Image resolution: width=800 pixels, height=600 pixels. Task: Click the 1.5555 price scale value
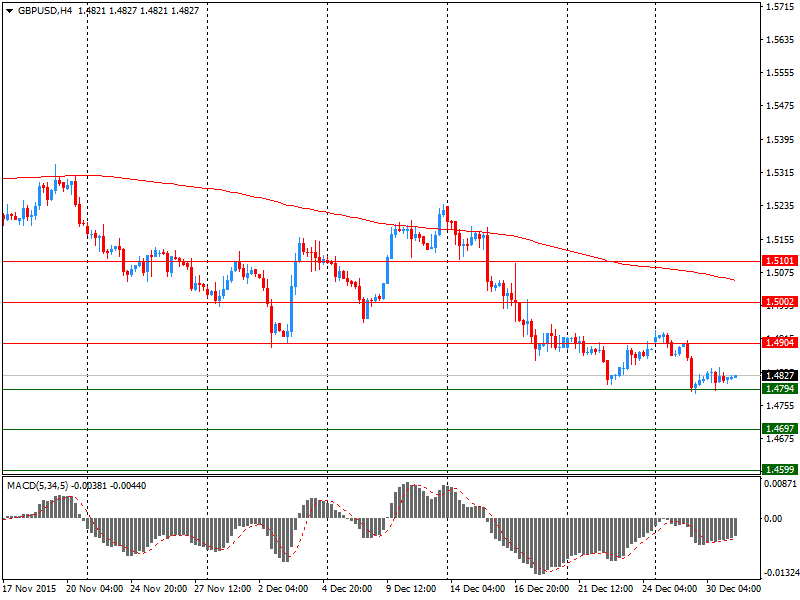click(780, 73)
